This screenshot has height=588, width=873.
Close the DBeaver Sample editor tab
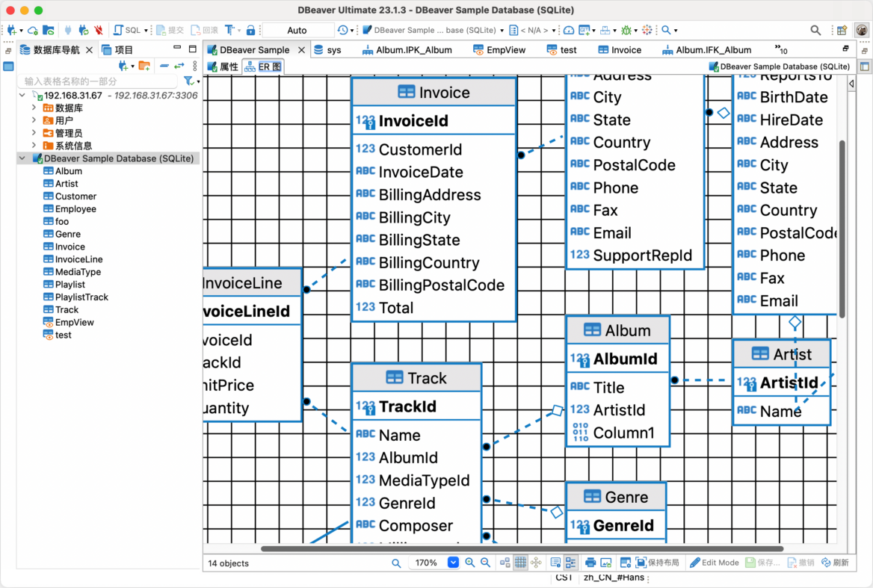301,49
